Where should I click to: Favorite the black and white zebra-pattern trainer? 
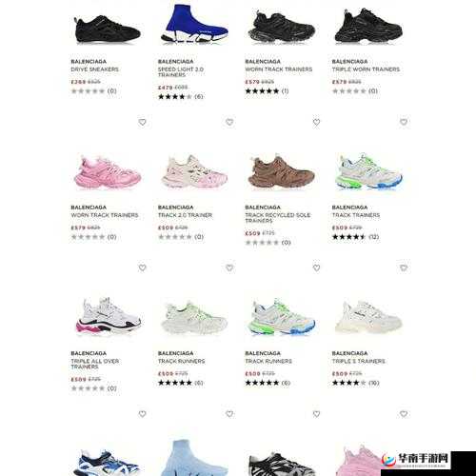[x=316, y=414]
